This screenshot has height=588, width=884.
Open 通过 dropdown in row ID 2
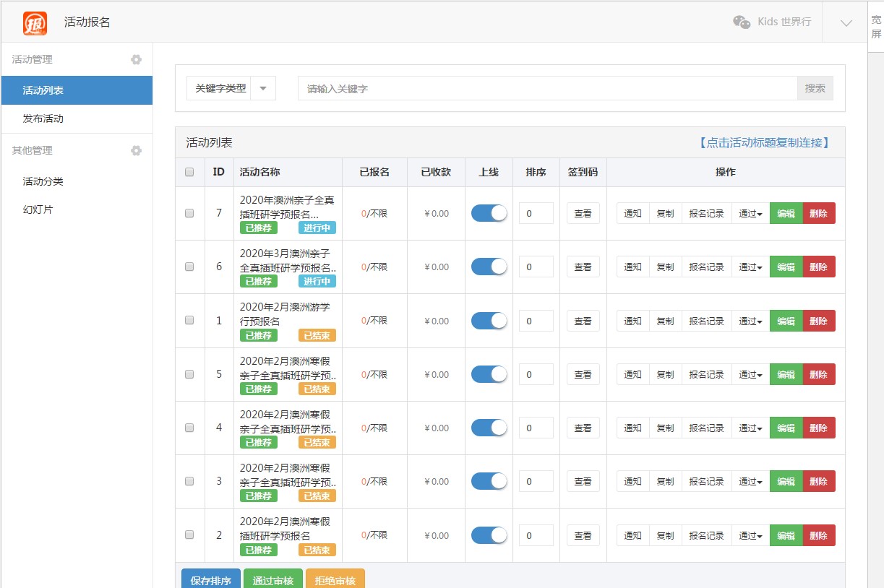pyautogui.click(x=751, y=535)
